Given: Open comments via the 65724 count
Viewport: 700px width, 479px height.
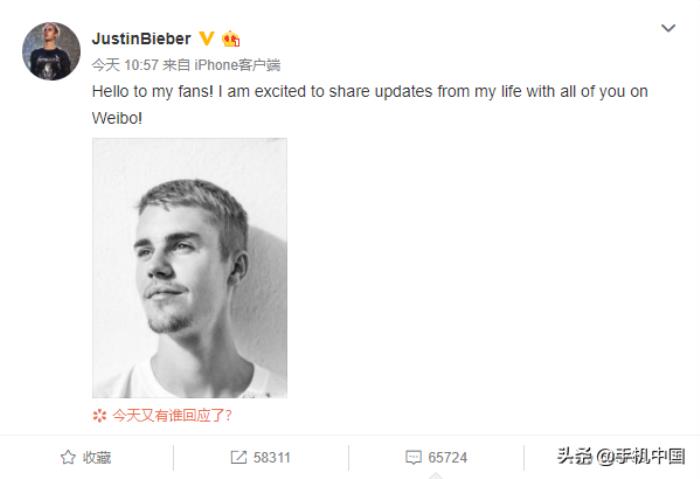Looking at the screenshot, I should click(x=447, y=458).
